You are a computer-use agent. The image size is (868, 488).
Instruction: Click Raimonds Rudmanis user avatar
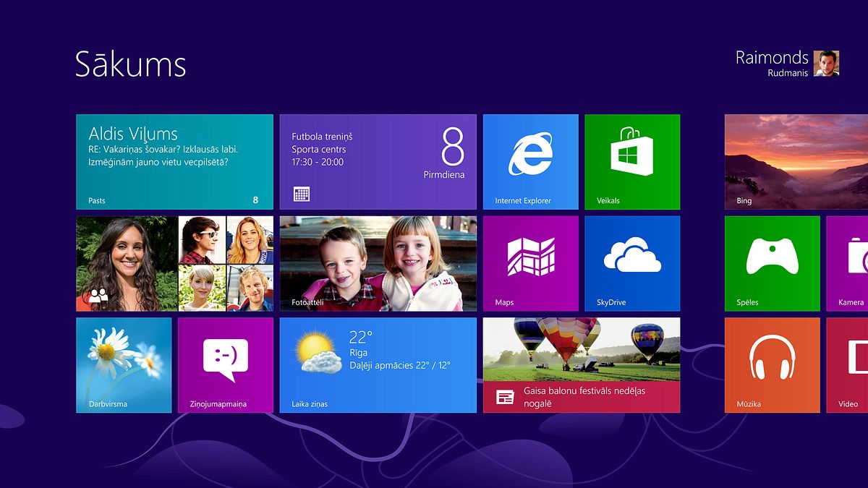826,64
